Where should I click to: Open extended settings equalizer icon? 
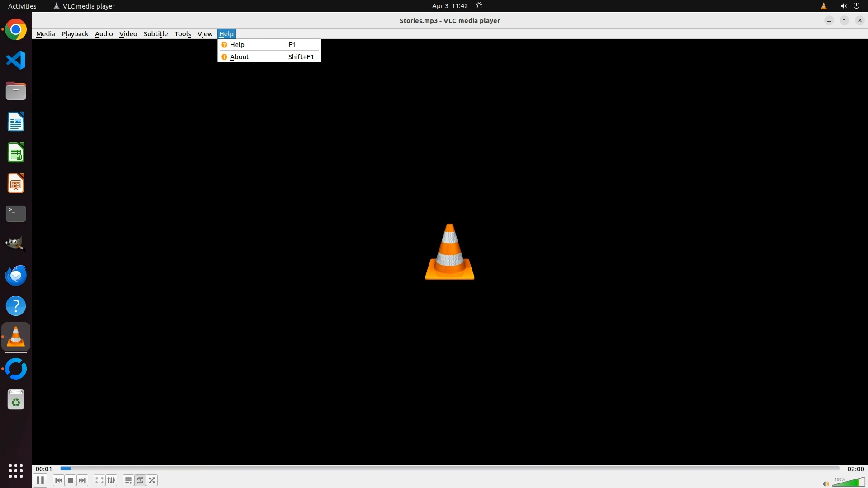(111, 480)
